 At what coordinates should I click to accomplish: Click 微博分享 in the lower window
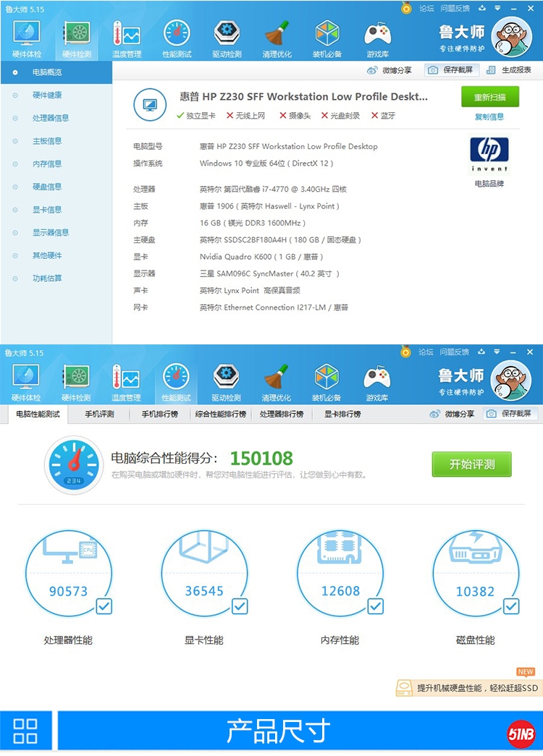452,414
